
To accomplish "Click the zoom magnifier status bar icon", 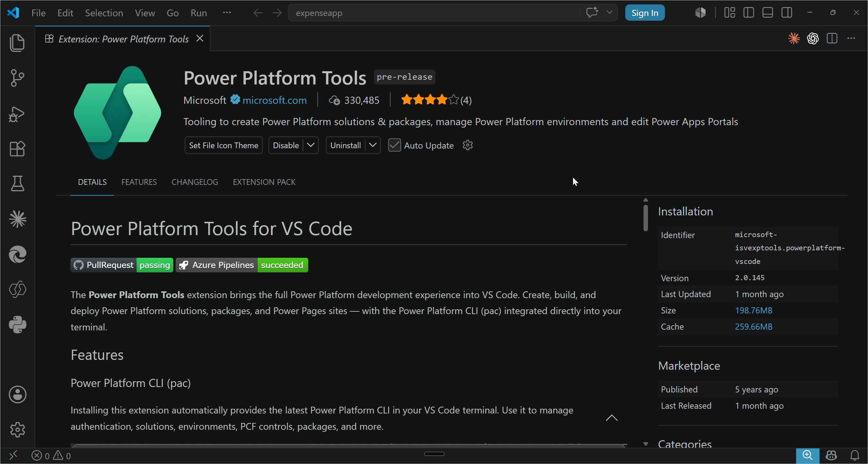I will [x=808, y=456].
